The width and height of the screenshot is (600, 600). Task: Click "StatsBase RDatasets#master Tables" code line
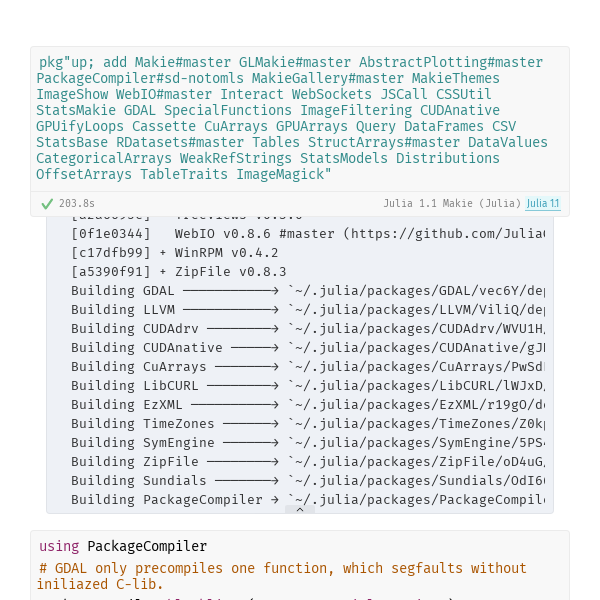click(292, 142)
